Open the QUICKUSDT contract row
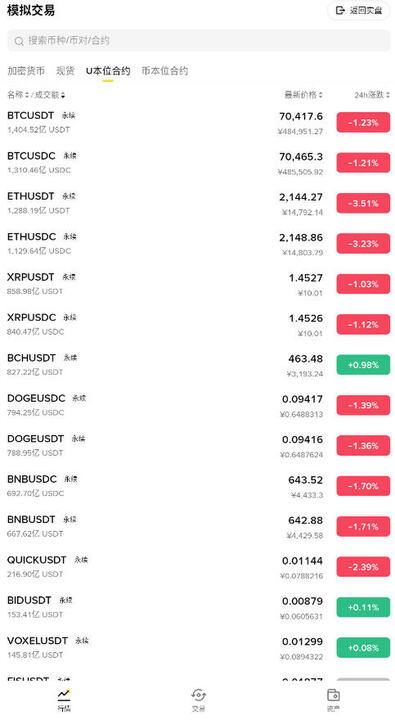The image size is (395, 720). click(x=198, y=567)
